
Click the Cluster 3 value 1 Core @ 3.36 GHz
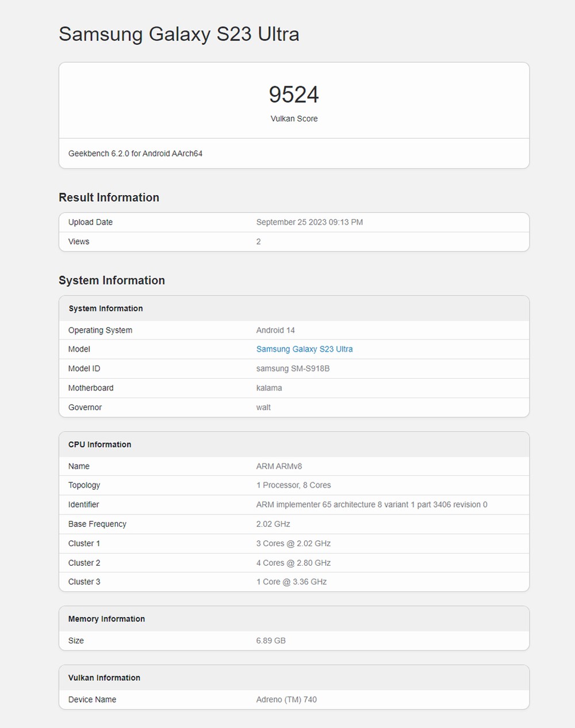[x=292, y=582]
